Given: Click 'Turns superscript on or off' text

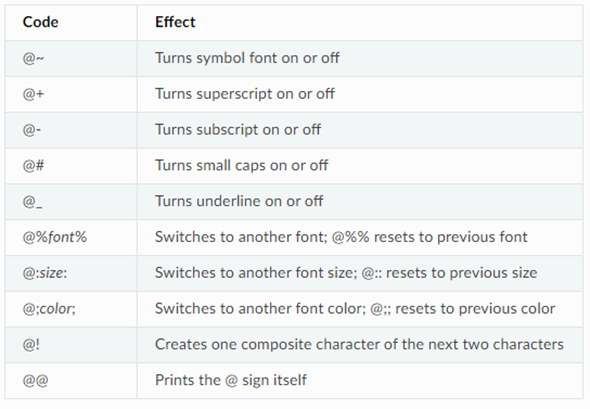Looking at the screenshot, I should pyautogui.click(x=245, y=94).
